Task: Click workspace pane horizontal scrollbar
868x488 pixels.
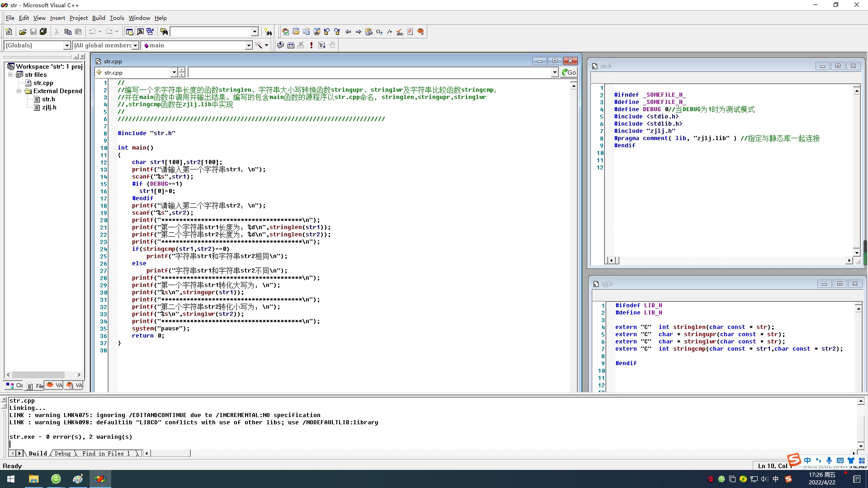Action: (44, 375)
